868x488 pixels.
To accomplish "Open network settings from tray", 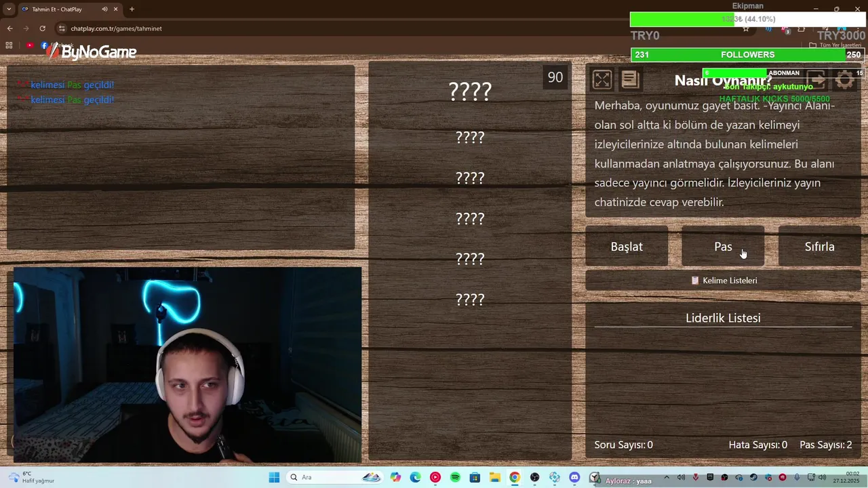I will coord(811,477).
